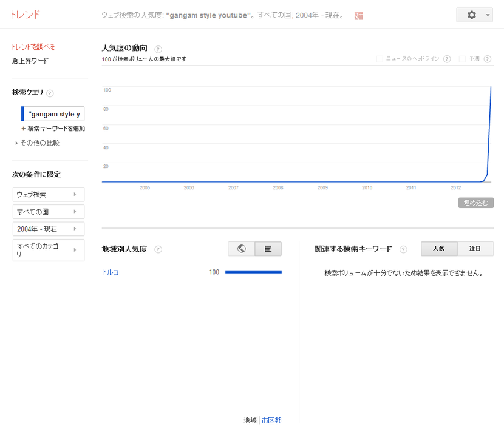Open the すべてのカテゴリ category dropdown

click(49, 250)
